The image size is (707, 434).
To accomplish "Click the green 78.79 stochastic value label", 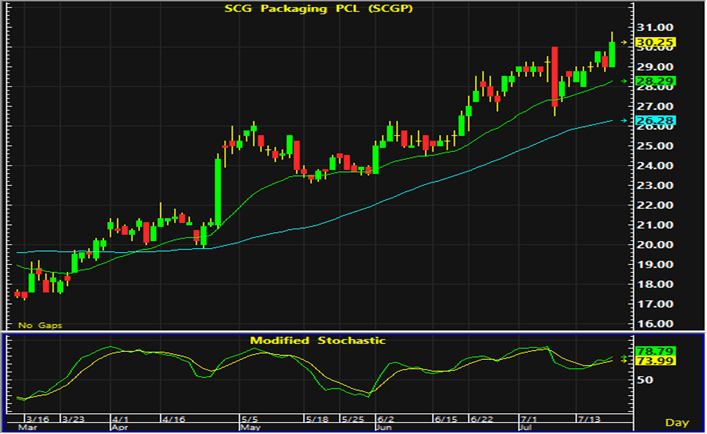I will [655, 351].
